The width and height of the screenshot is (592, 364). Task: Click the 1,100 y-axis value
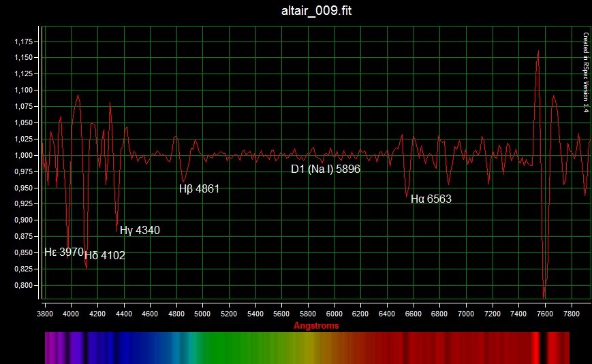tap(24, 90)
